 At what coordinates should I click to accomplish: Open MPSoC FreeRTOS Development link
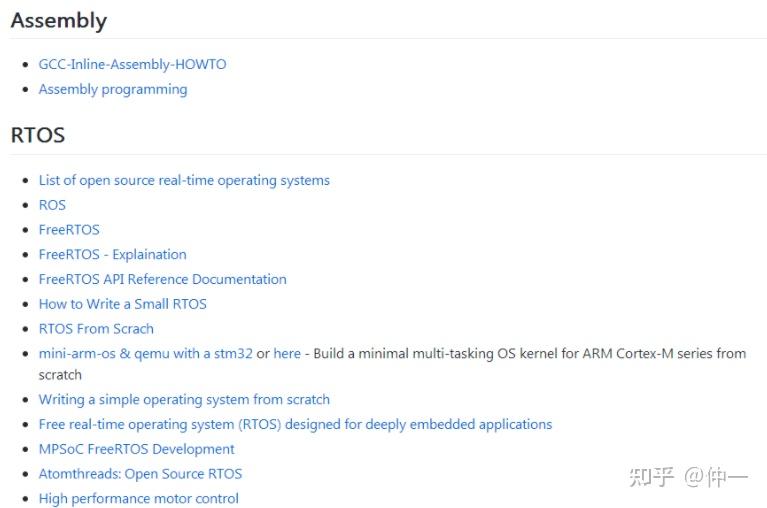point(136,449)
